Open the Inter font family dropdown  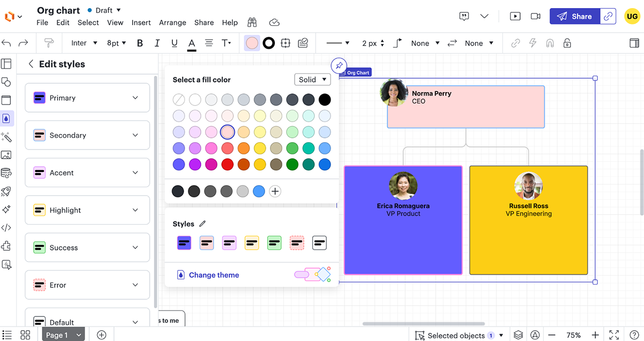pyautogui.click(x=84, y=43)
